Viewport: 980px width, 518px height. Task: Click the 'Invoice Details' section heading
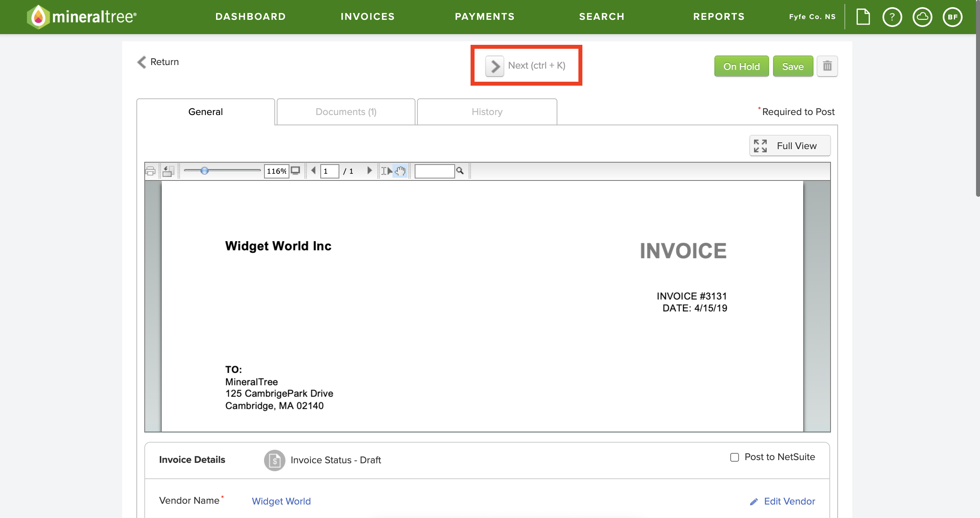[192, 460]
